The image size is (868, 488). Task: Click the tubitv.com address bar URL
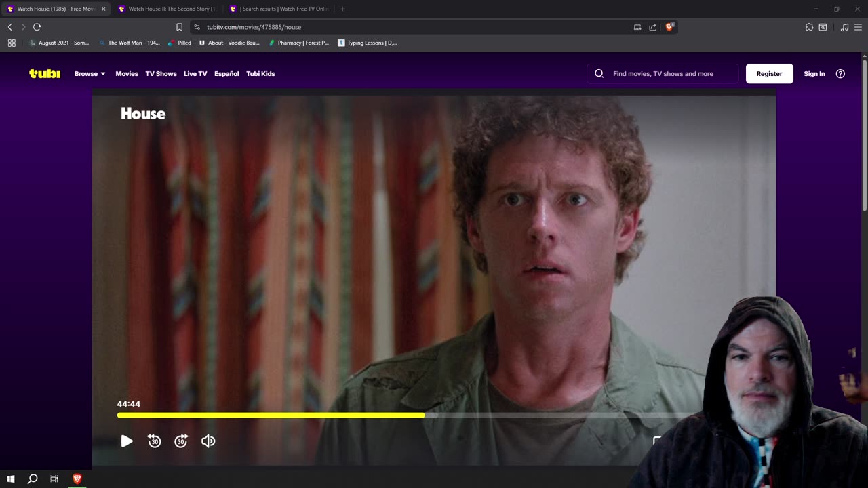click(254, 27)
